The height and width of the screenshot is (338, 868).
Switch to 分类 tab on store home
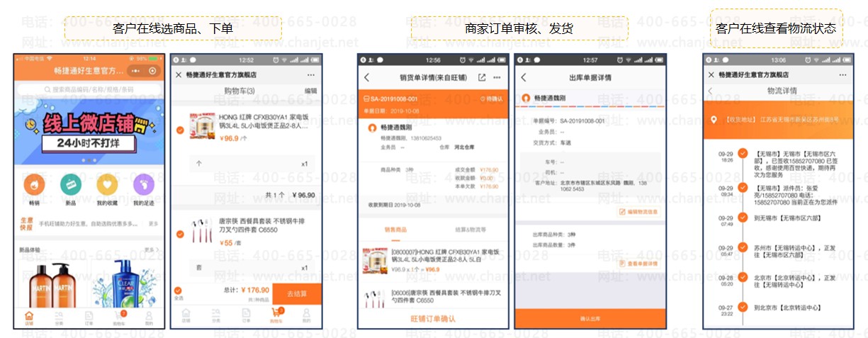[59, 317]
